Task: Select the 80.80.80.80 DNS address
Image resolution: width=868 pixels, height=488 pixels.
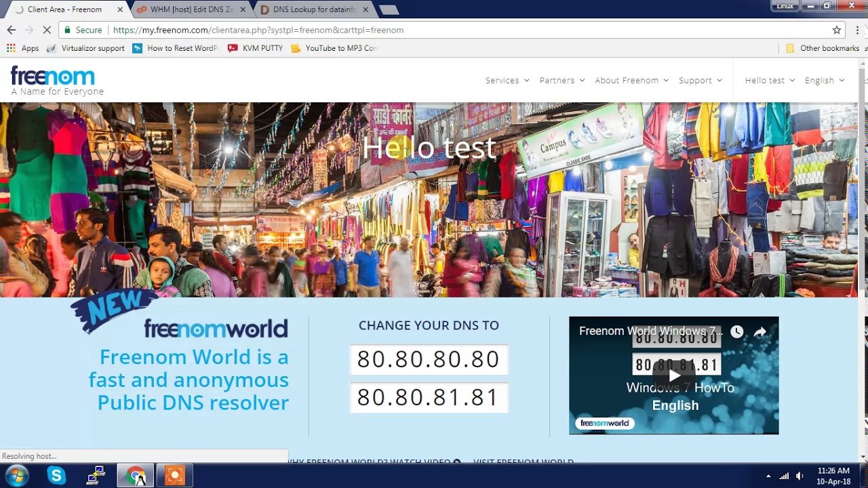Action: [429, 359]
